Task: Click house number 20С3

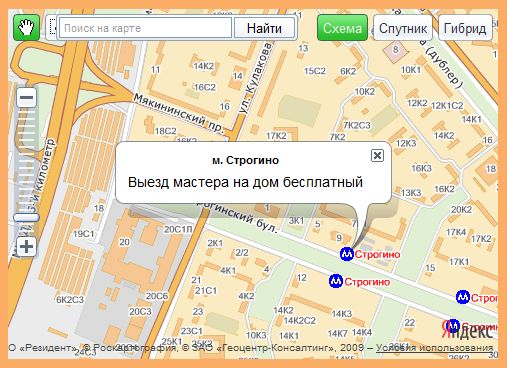Action: tap(140, 312)
